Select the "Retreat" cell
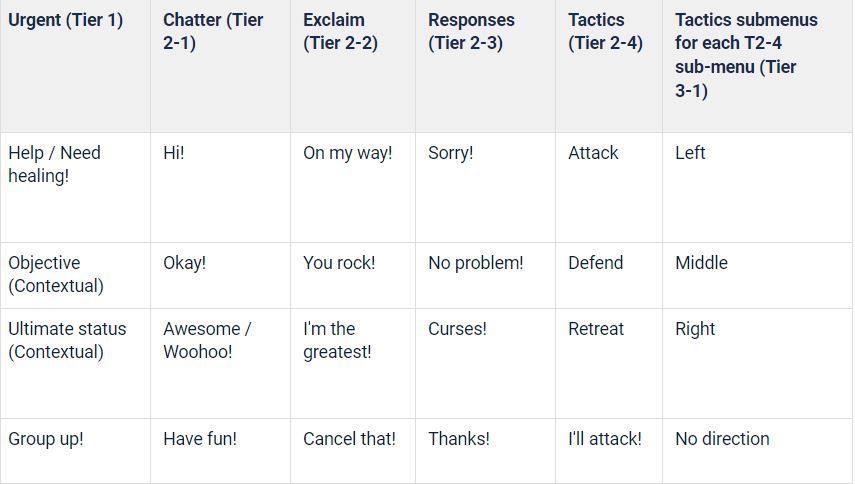This screenshot has height=484, width=855. [x=596, y=329]
